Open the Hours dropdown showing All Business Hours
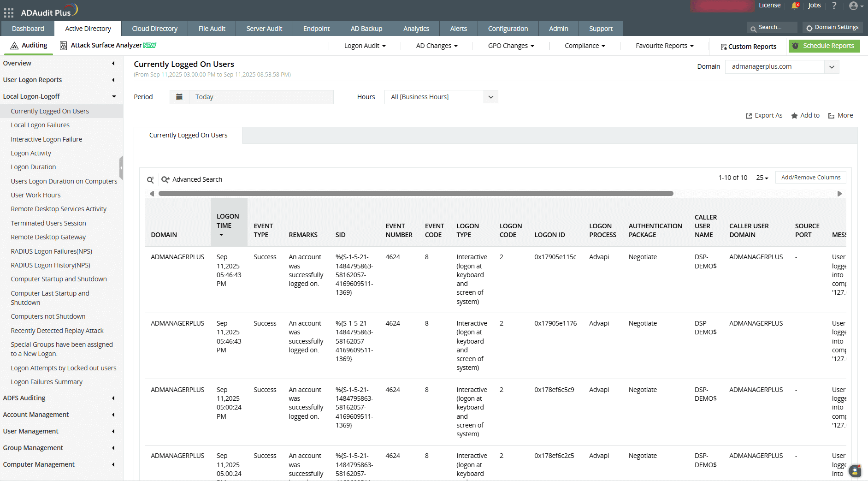 click(x=490, y=97)
